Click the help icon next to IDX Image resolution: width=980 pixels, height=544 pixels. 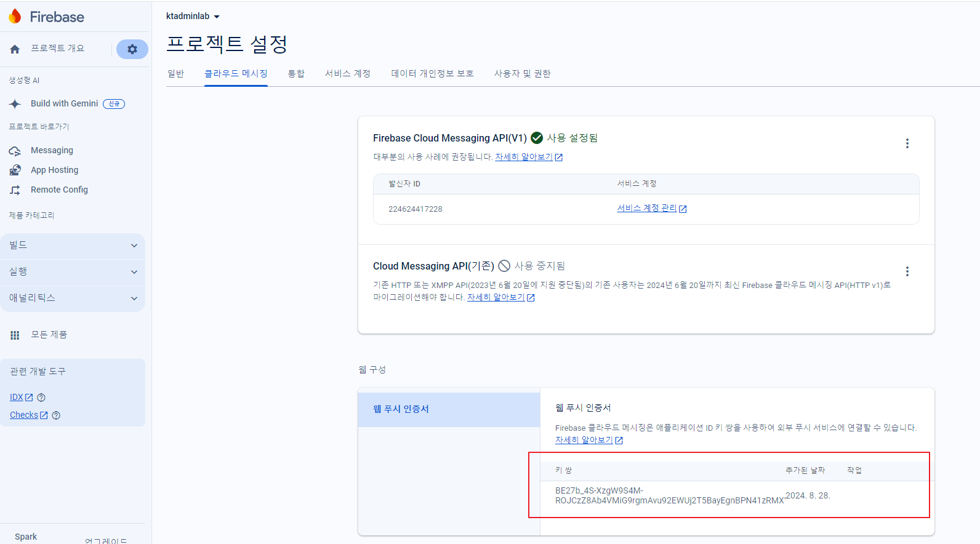click(41, 398)
